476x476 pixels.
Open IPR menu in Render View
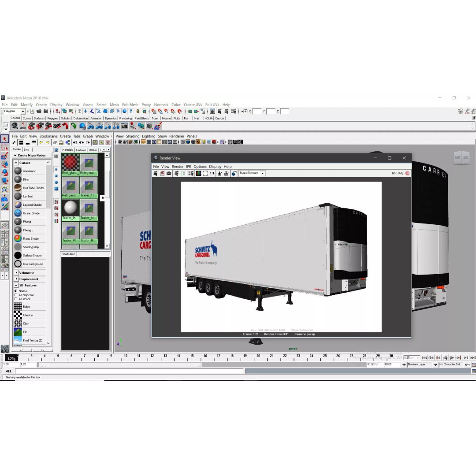pos(189,166)
